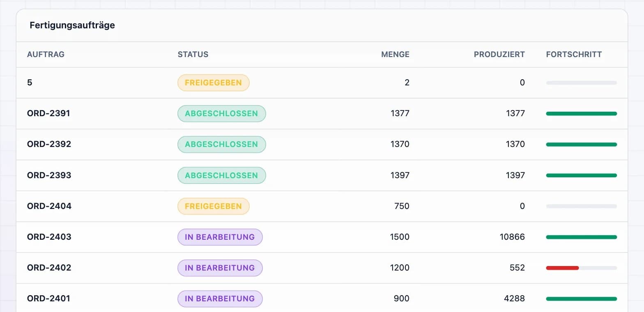
Task: Click IN BEARBEITUNG badge for ORD-2402
Action: point(220,268)
